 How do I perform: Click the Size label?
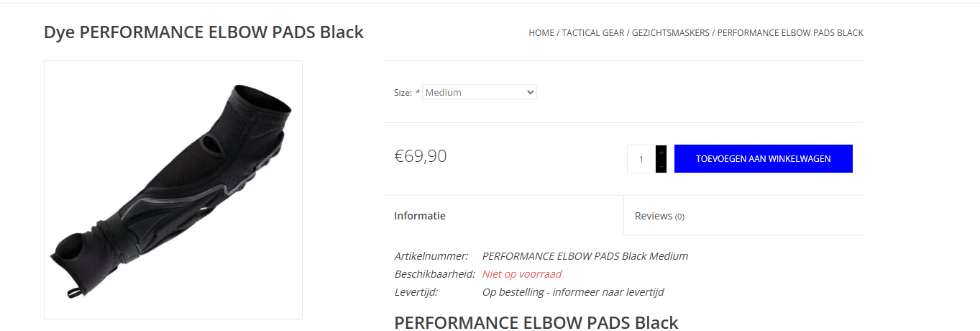(403, 93)
